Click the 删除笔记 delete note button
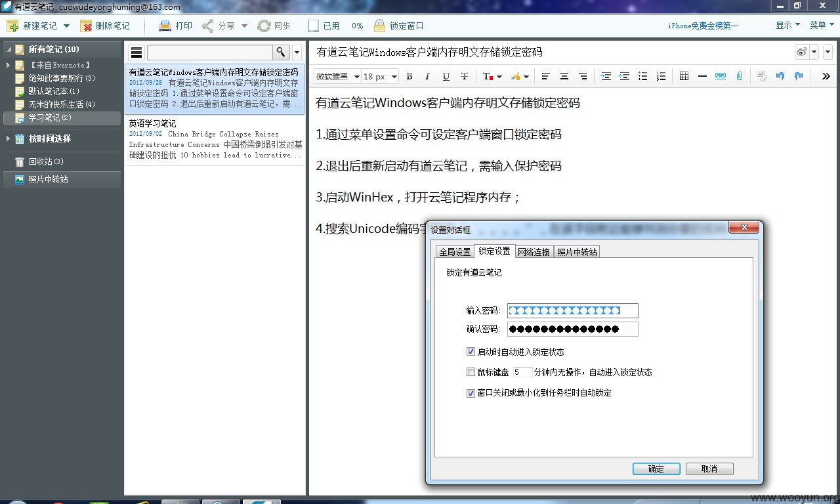This screenshot has height=504, width=840. tap(105, 26)
